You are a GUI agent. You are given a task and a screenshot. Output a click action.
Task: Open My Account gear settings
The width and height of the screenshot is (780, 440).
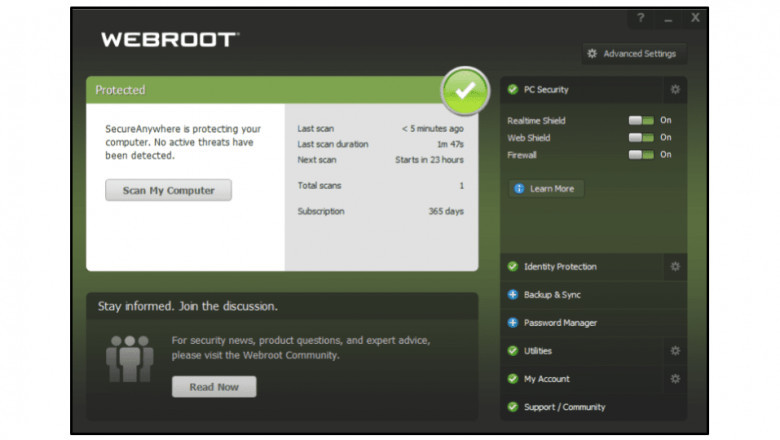(x=675, y=379)
